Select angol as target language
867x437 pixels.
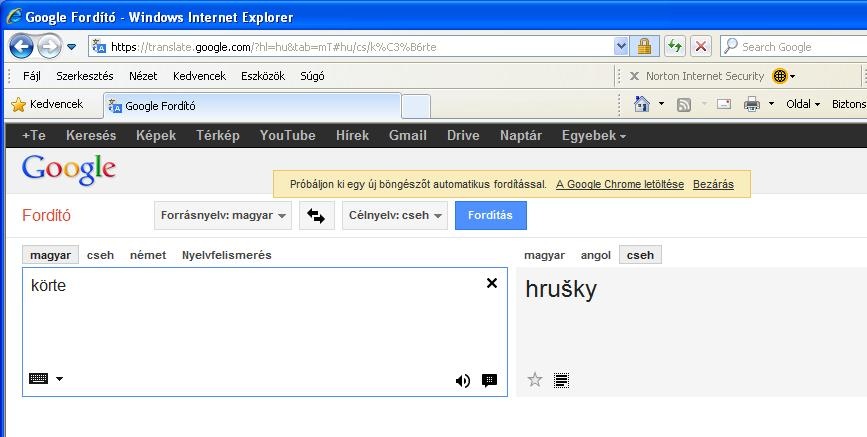(596, 255)
